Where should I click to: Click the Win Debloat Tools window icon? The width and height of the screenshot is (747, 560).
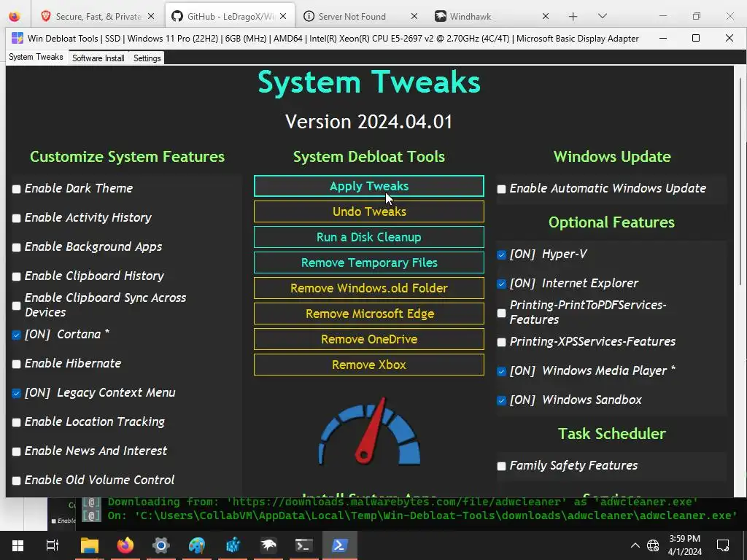18,39
